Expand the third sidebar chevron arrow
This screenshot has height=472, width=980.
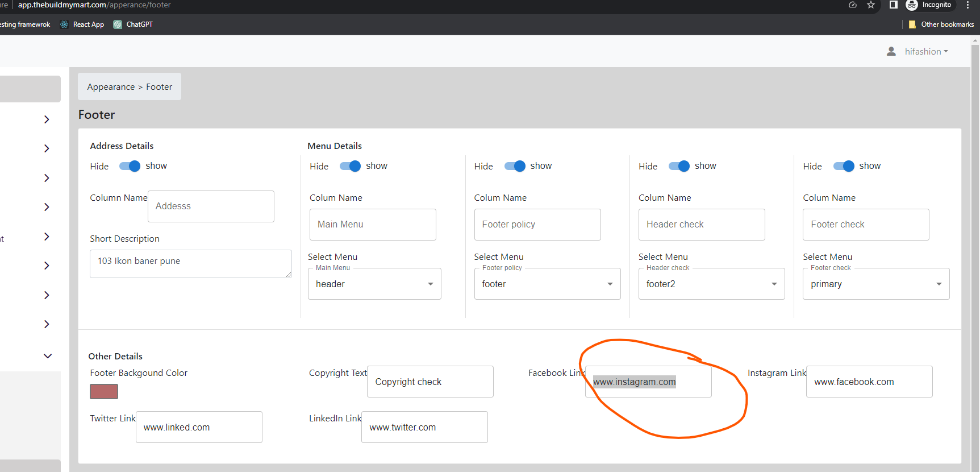pyautogui.click(x=47, y=178)
